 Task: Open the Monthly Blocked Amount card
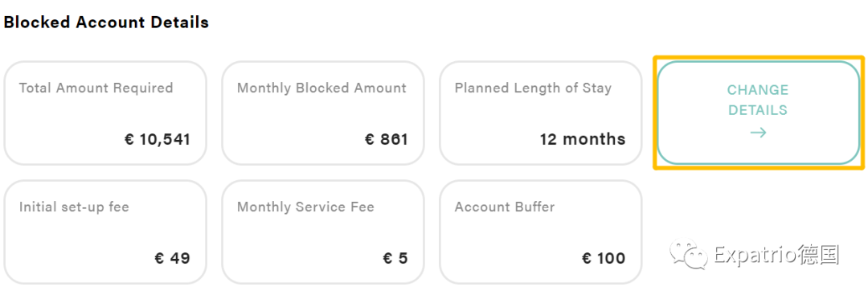point(323,113)
